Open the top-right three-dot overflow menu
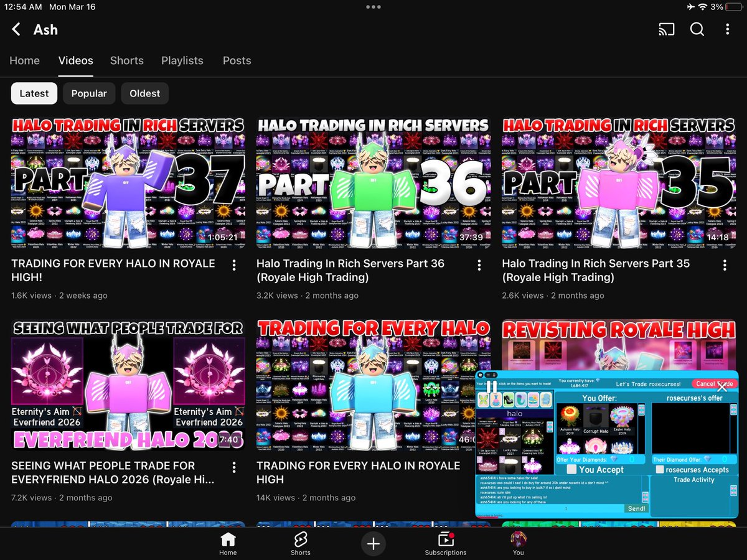The height and width of the screenshot is (560, 747). (x=727, y=29)
